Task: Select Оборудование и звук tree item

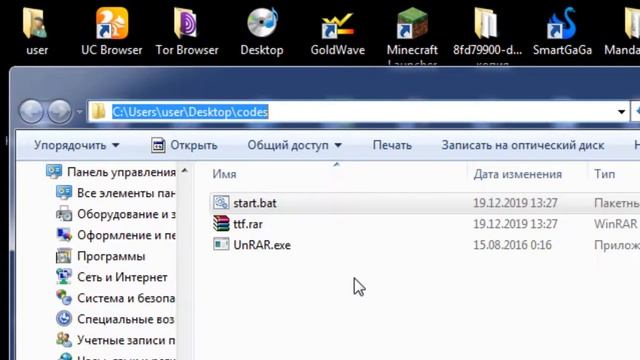Action: pos(126,214)
